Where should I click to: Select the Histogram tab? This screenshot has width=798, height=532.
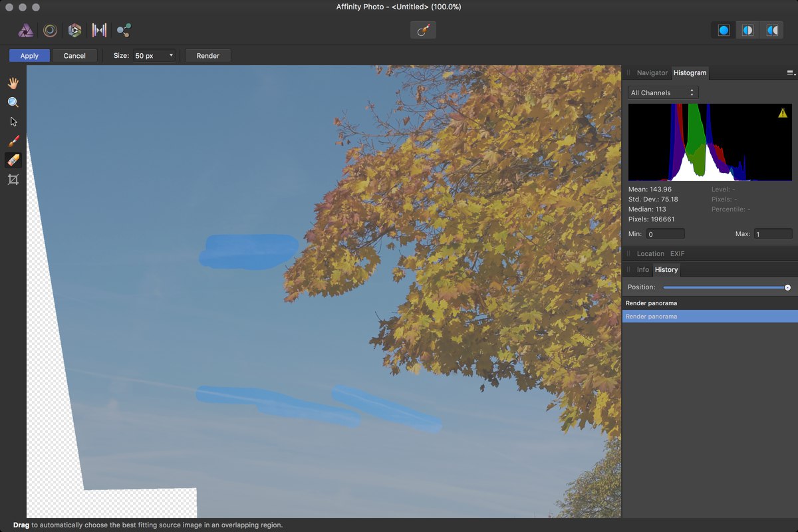[690, 72]
